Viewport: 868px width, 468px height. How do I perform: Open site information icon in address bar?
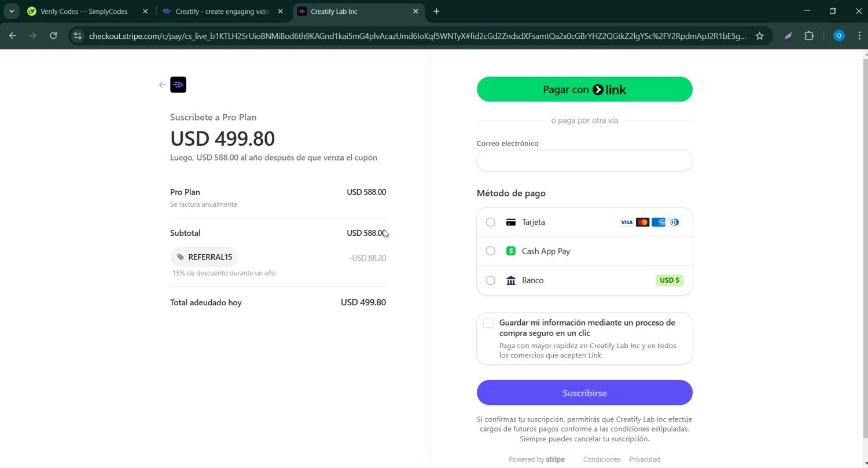click(78, 36)
